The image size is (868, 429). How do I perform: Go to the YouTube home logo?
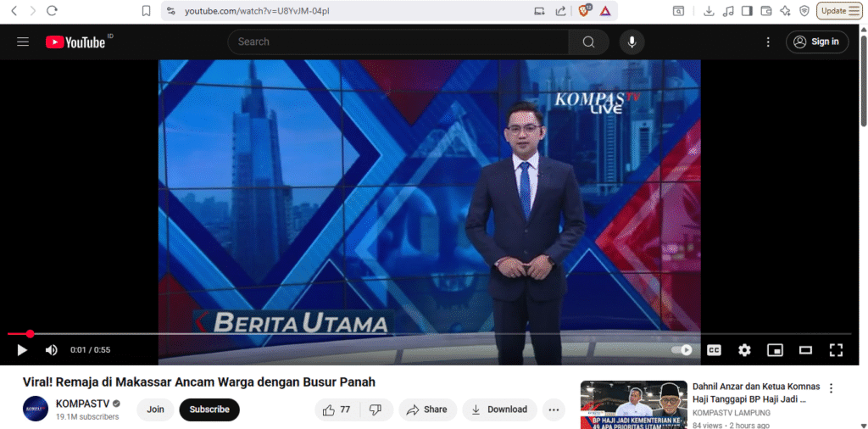pos(75,42)
